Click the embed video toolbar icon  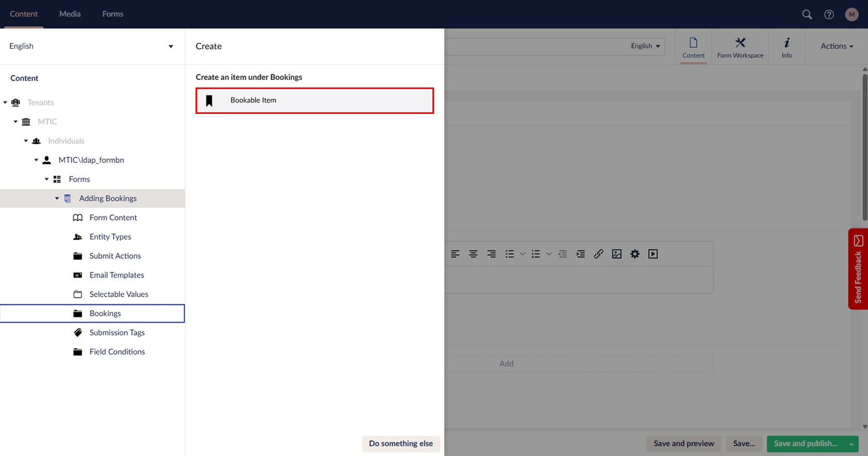tap(653, 254)
